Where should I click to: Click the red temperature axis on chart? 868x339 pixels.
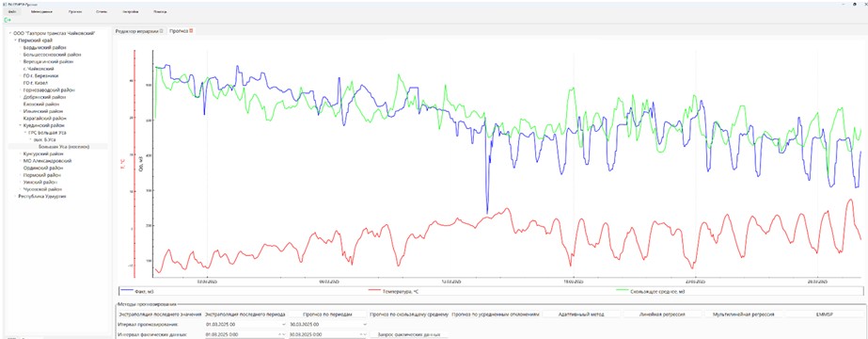(x=134, y=164)
